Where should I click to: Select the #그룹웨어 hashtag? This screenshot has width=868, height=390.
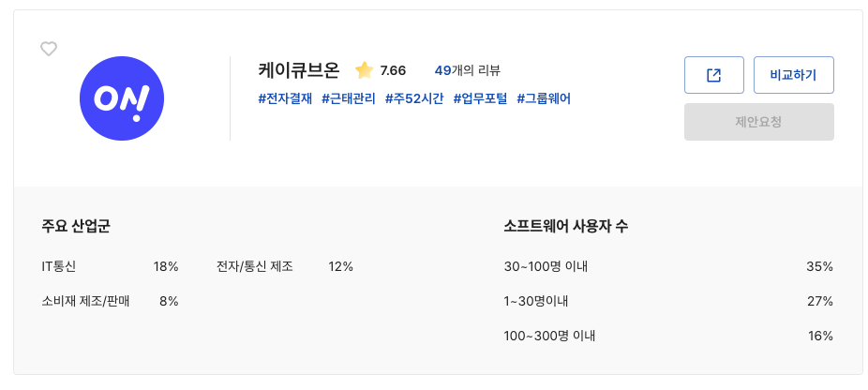pyautogui.click(x=544, y=98)
